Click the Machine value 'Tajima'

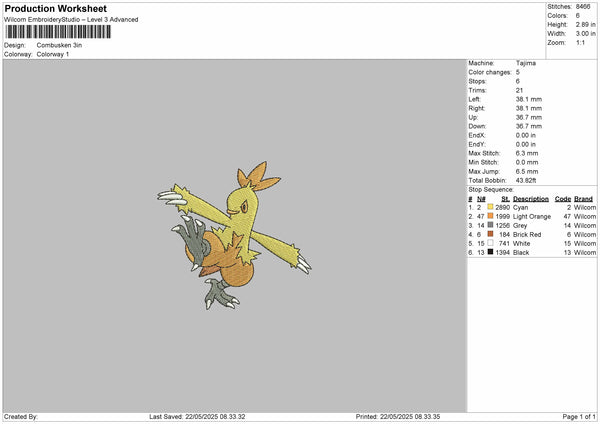(x=526, y=63)
